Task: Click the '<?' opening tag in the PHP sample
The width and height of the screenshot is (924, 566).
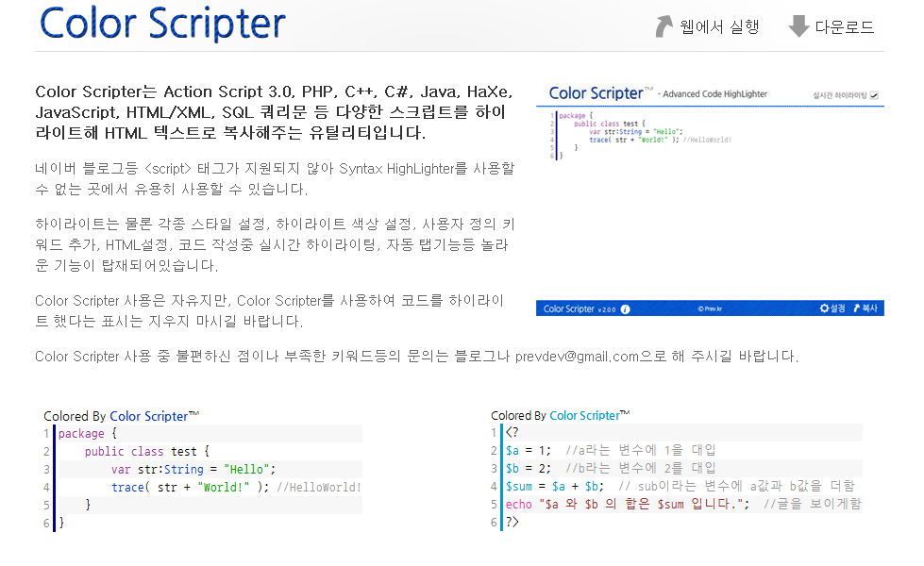Action: tap(512, 432)
